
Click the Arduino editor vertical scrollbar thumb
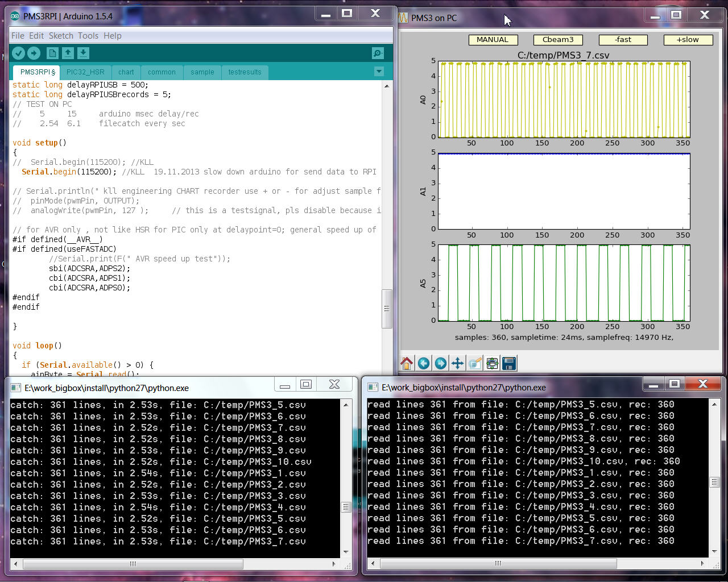point(387,309)
